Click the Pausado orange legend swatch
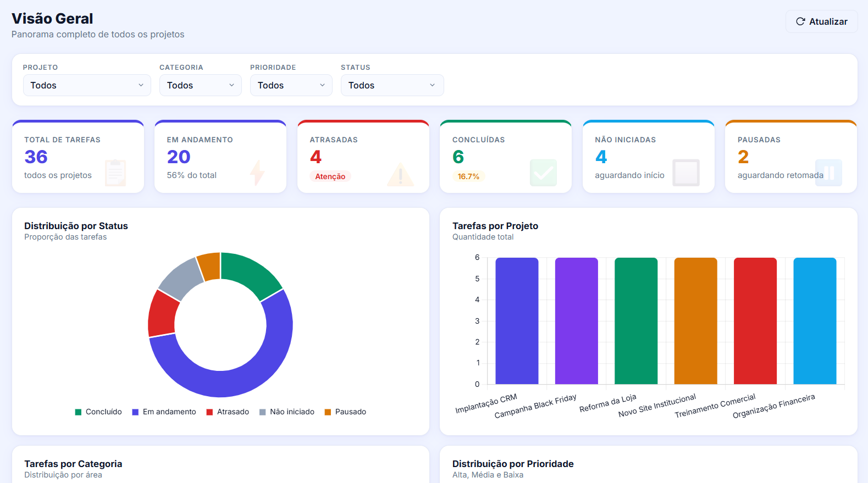 328,412
